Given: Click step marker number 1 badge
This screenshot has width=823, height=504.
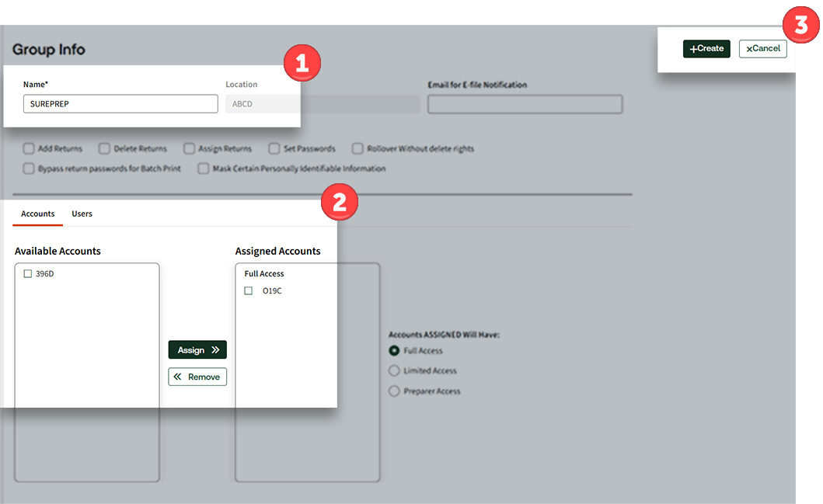Looking at the screenshot, I should pyautogui.click(x=302, y=64).
